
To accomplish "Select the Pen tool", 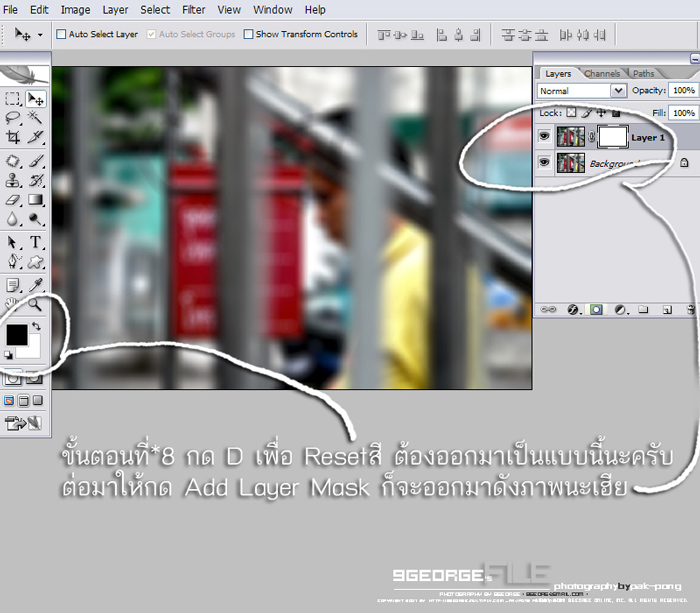I will pos(12,262).
